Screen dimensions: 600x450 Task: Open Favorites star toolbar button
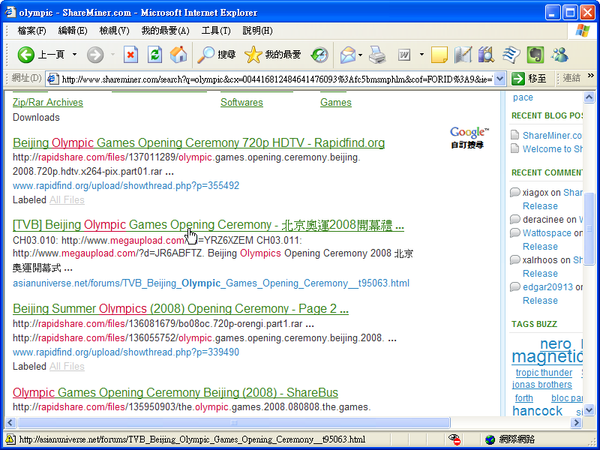click(x=272, y=55)
